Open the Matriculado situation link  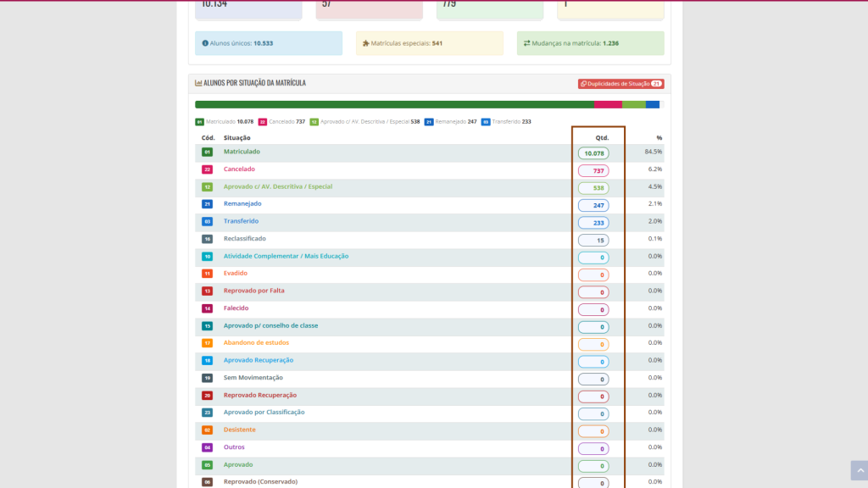242,152
